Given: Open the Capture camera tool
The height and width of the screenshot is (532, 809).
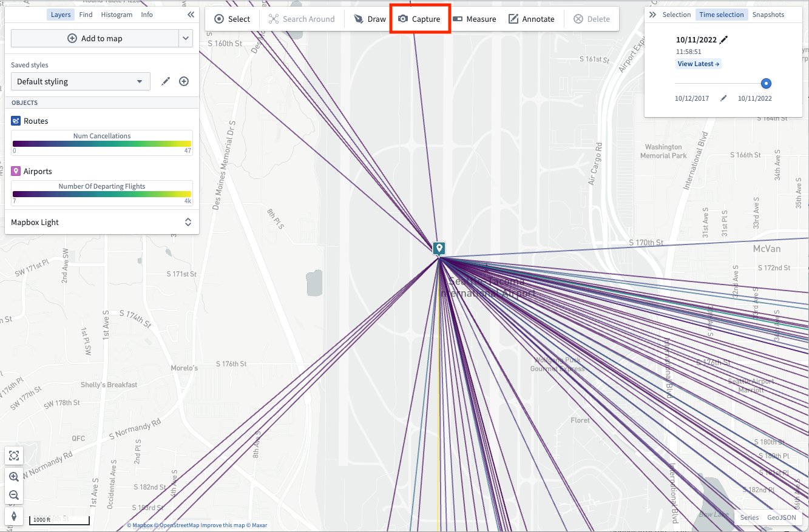Looking at the screenshot, I should pos(419,19).
